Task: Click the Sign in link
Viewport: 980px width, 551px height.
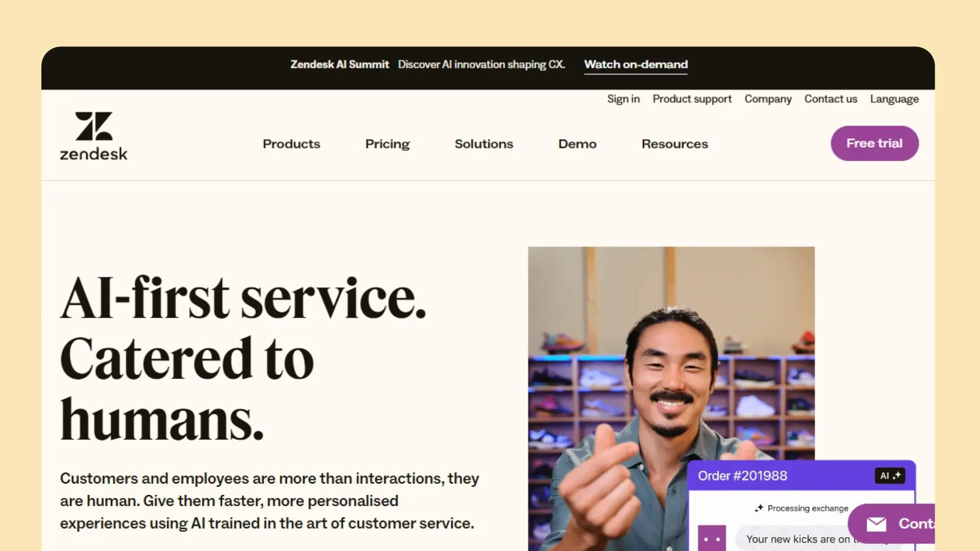Action: click(x=623, y=99)
